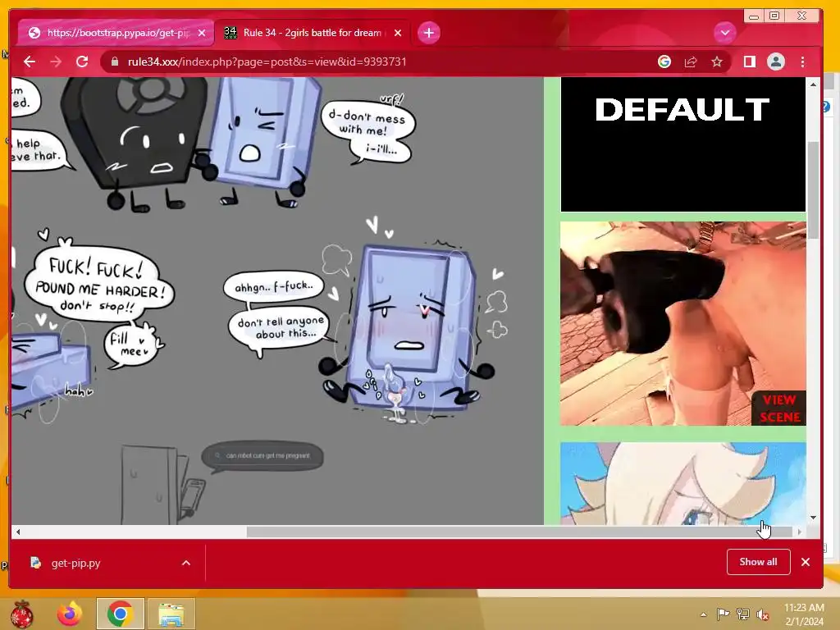View site information via lock icon
Screen dimensions: 840x630
[114, 62]
